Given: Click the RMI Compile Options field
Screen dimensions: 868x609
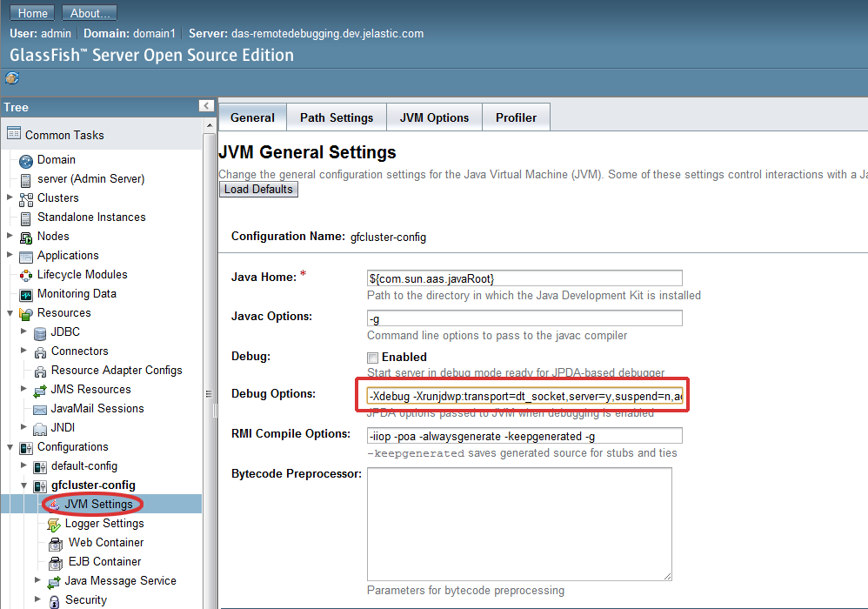Looking at the screenshot, I should tap(524, 436).
